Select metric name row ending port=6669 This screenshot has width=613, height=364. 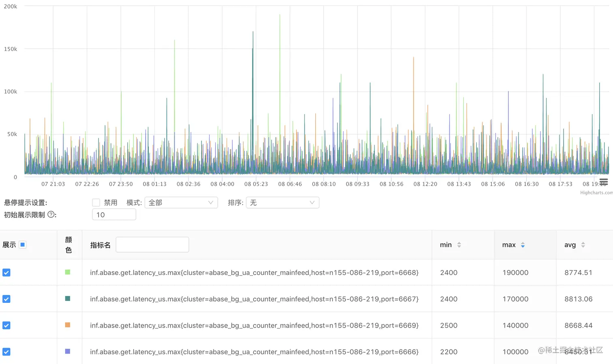pos(254,325)
